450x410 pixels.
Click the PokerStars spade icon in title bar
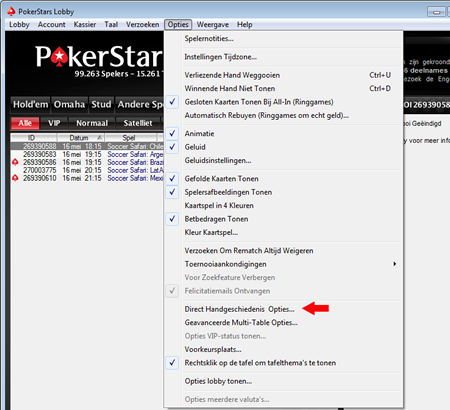[11, 11]
